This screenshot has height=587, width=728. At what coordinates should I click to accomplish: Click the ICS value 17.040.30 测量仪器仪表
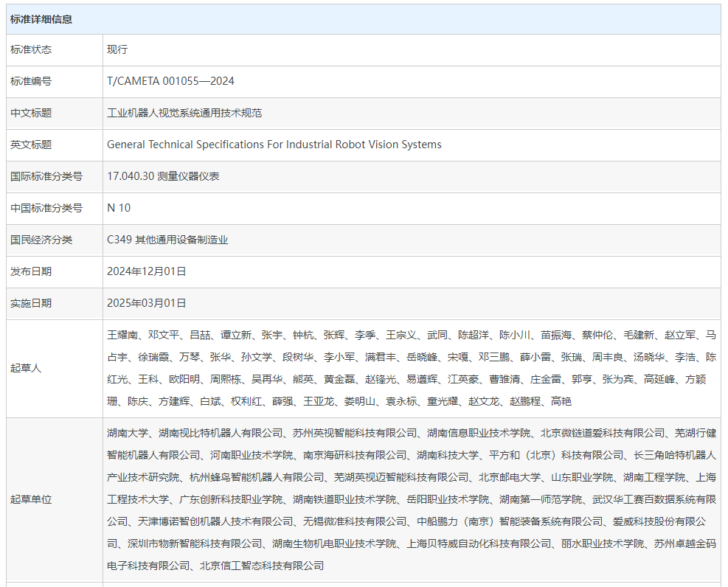(163, 177)
